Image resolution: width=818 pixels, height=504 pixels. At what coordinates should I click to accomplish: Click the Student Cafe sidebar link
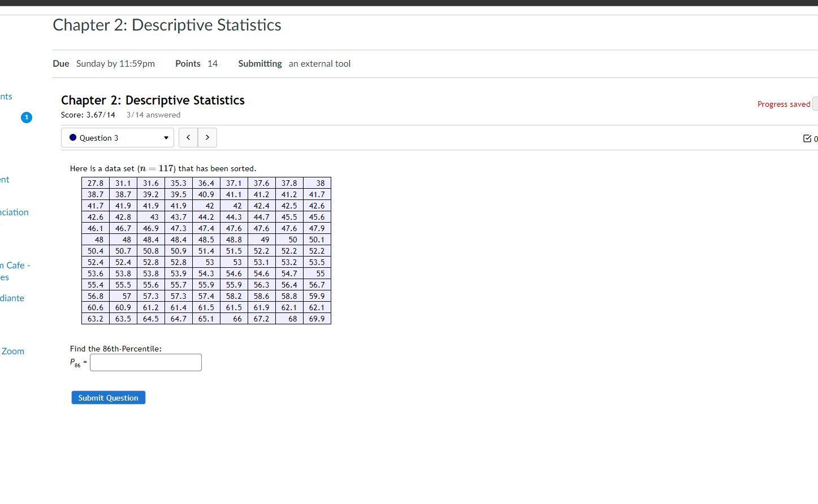pyautogui.click(x=15, y=265)
